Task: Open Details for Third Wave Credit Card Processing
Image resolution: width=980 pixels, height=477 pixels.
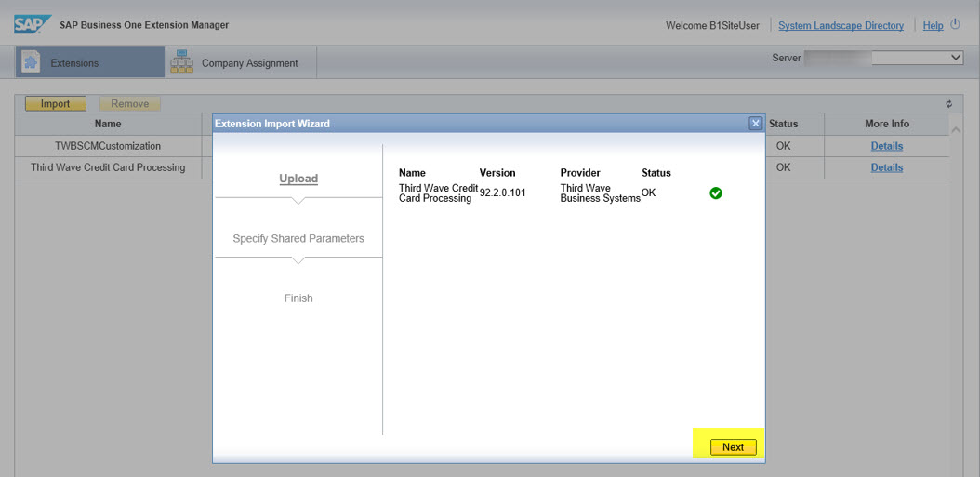Action: click(x=887, y=167)
